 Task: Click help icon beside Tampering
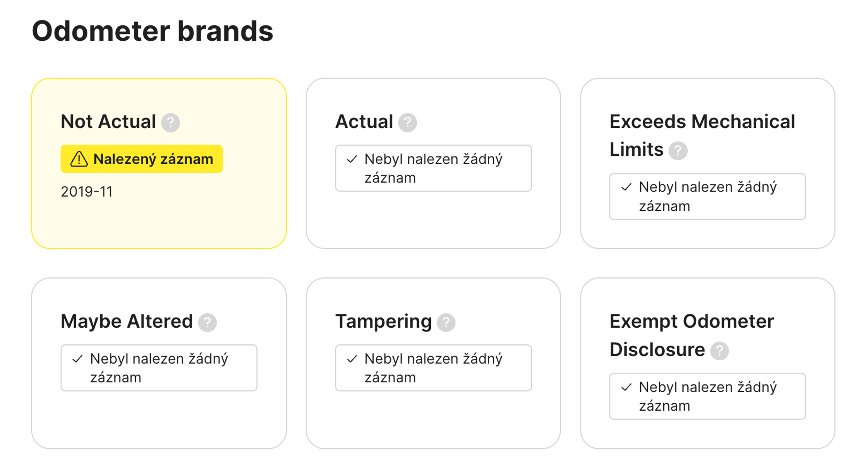click(x=446, y=322)
